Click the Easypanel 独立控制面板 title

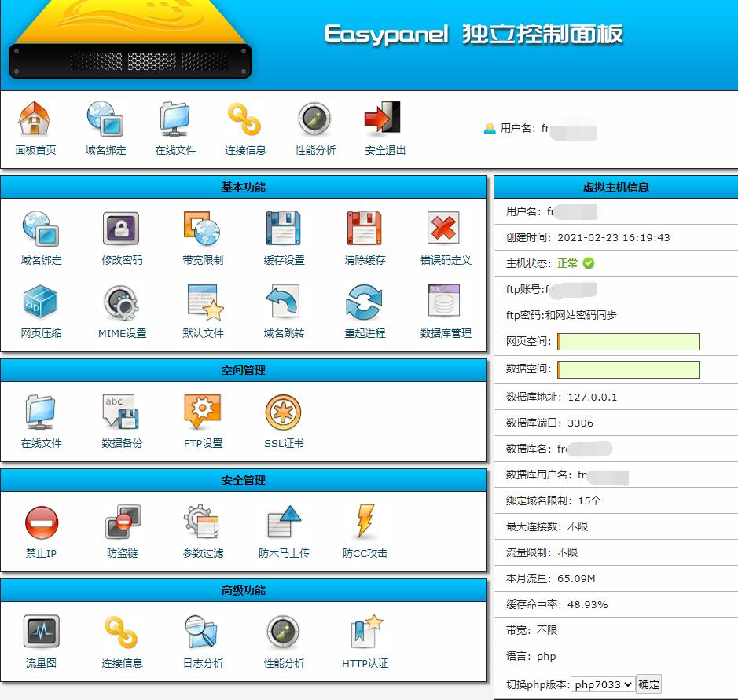click(473, 35)
